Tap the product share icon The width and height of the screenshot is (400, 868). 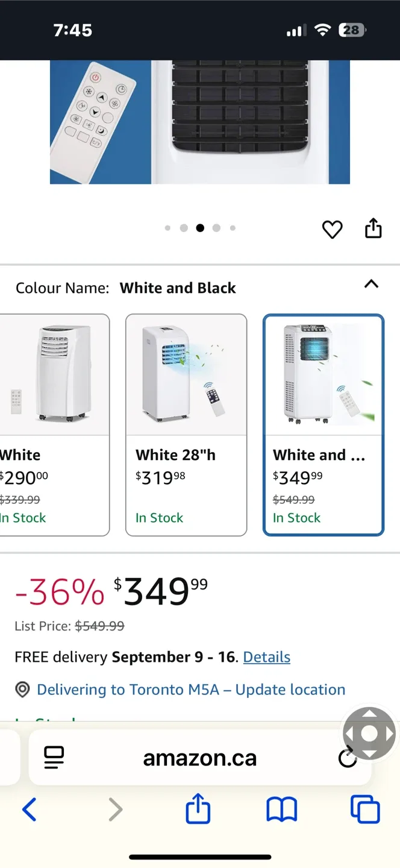(x=373, y=228)
